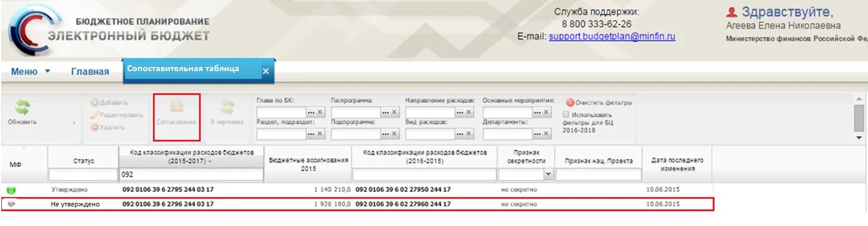The image size is (868, 226).
Task: Click green status icon of Утверждено row
Action: [x=11, y=190]
